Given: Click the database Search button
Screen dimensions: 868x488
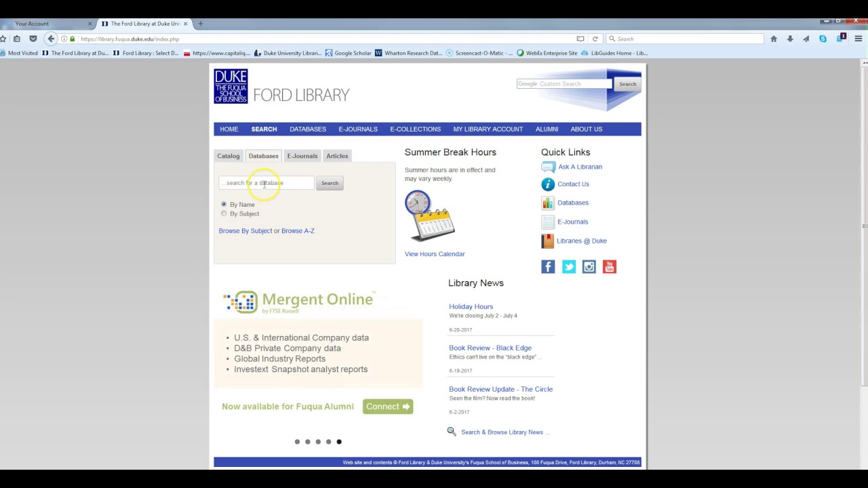Looking at the screenshot, I should (330, 183).
